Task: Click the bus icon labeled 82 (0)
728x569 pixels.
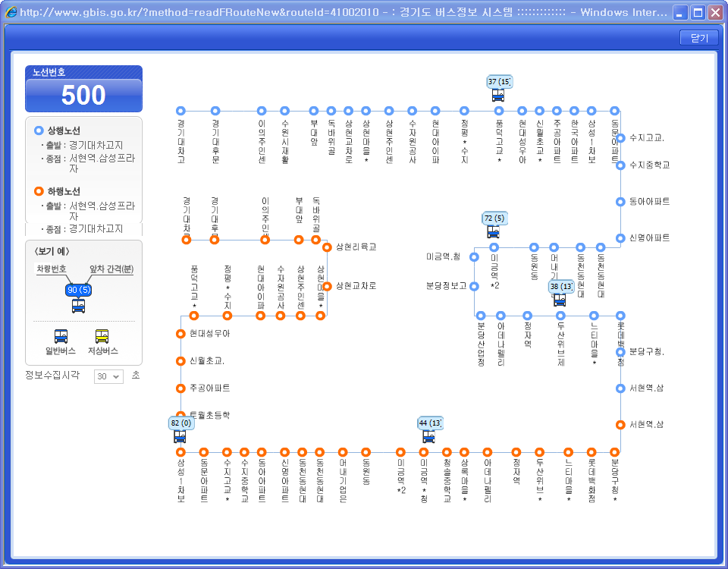Action: [x=180, y=437]
